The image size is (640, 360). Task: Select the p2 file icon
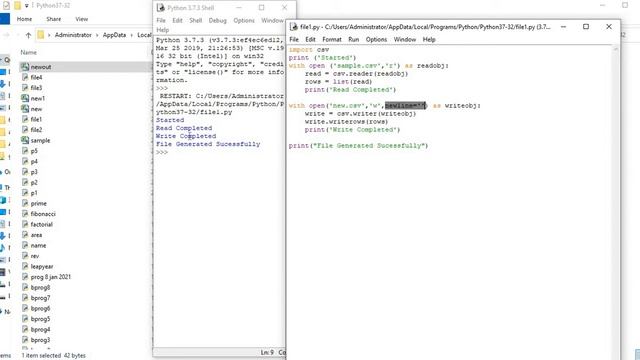point(25,182)
